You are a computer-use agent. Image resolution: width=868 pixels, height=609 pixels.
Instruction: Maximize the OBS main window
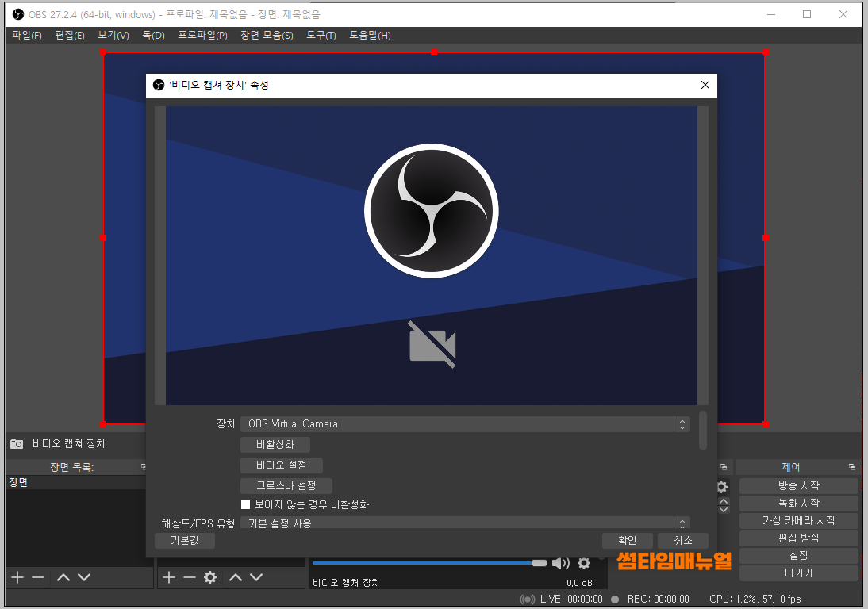(x=807, y=14)
